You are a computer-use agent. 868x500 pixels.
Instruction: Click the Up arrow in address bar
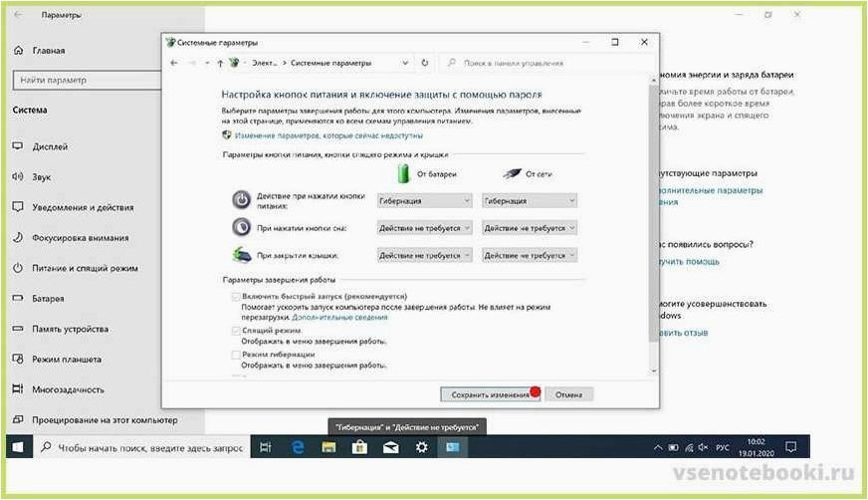220,63
